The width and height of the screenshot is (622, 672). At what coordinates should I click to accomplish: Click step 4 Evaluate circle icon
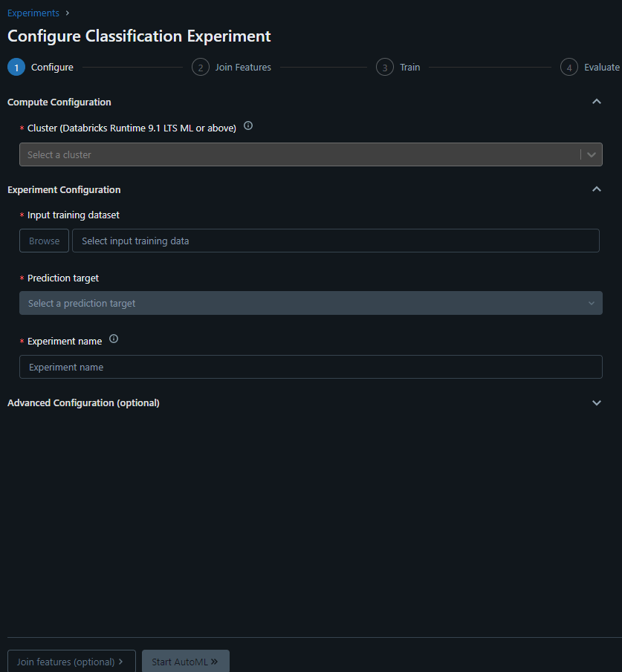(568, 68)
